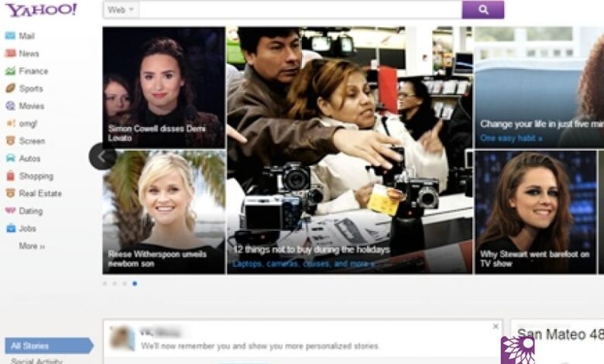Click inside the Yahoo search field

300,10
